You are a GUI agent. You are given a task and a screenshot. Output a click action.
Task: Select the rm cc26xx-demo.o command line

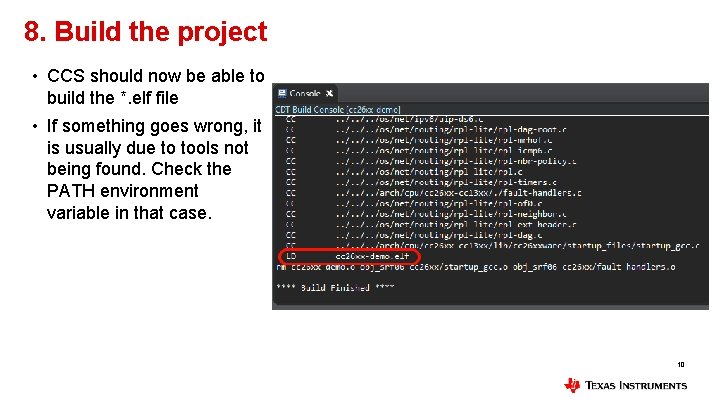point(476,267)
